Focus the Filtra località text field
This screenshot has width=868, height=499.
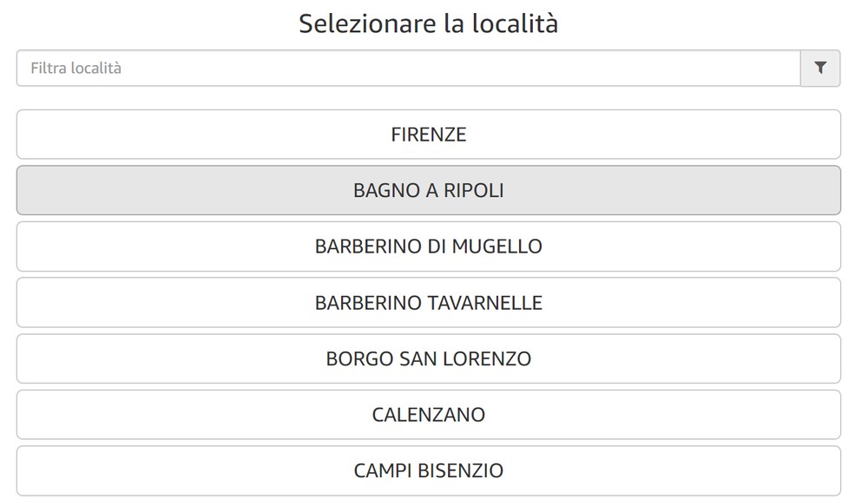tap(409, 68)
